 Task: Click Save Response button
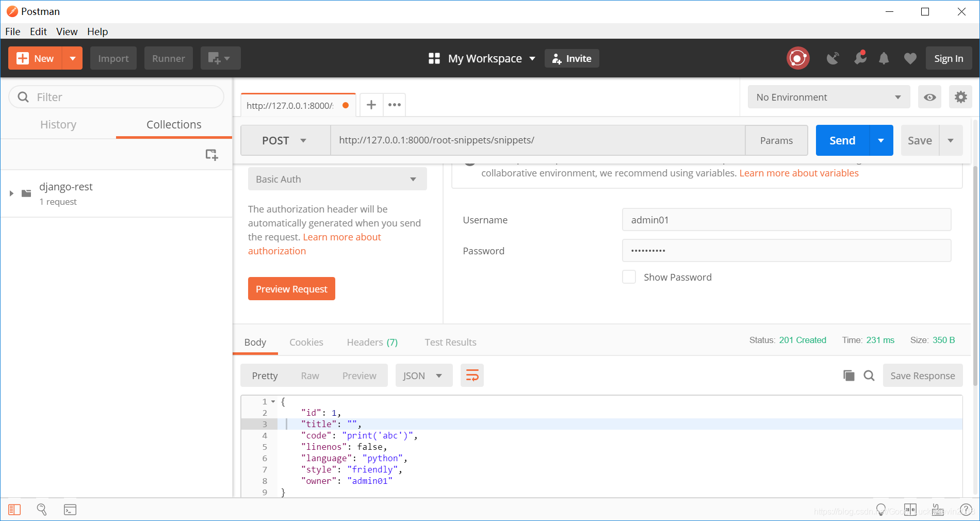tap(923, 376)
